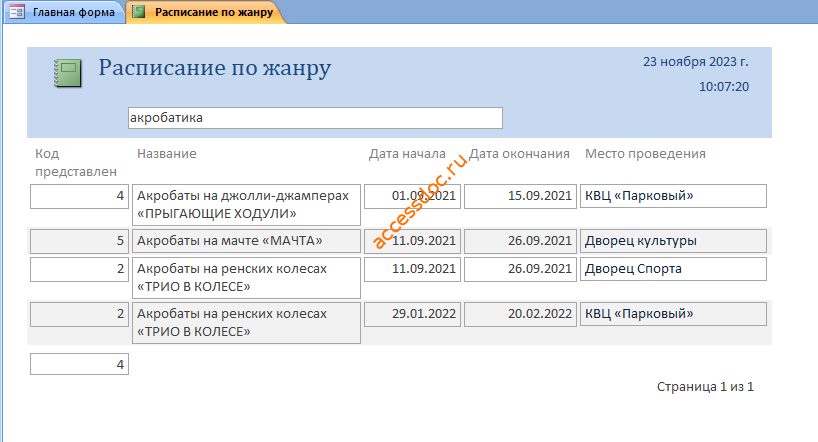818x442 pixels.
Task: Click the Код представлен column header
Action: click(76, 162)
